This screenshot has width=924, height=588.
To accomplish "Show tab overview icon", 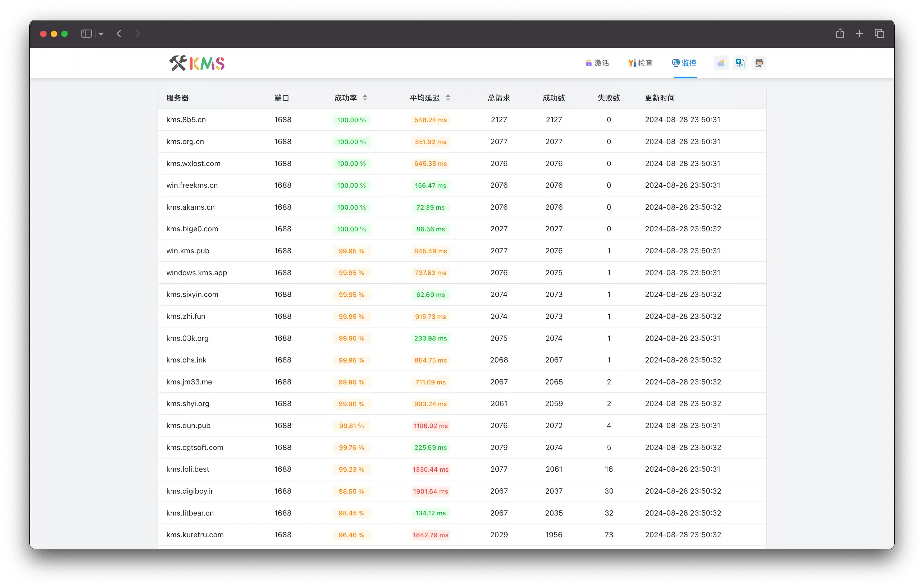I will 879,34.
